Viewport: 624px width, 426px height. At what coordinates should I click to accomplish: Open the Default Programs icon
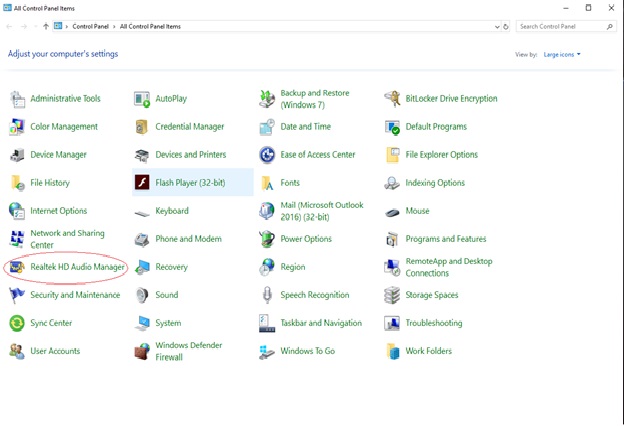pos(392,127)
